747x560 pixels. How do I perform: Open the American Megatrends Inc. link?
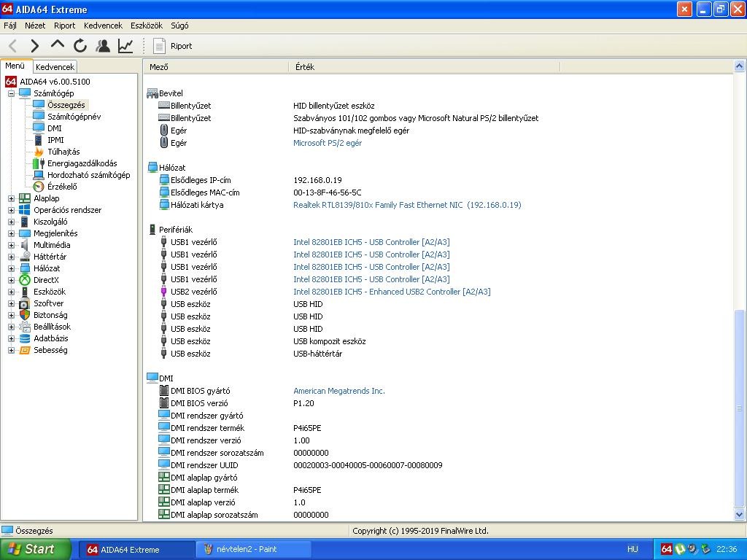338,391
